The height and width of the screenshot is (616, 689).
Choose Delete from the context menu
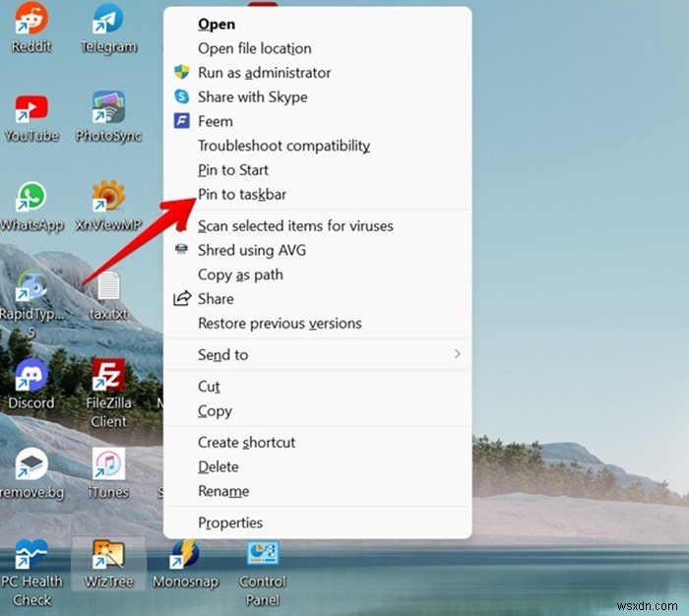(x=318, y=466)
